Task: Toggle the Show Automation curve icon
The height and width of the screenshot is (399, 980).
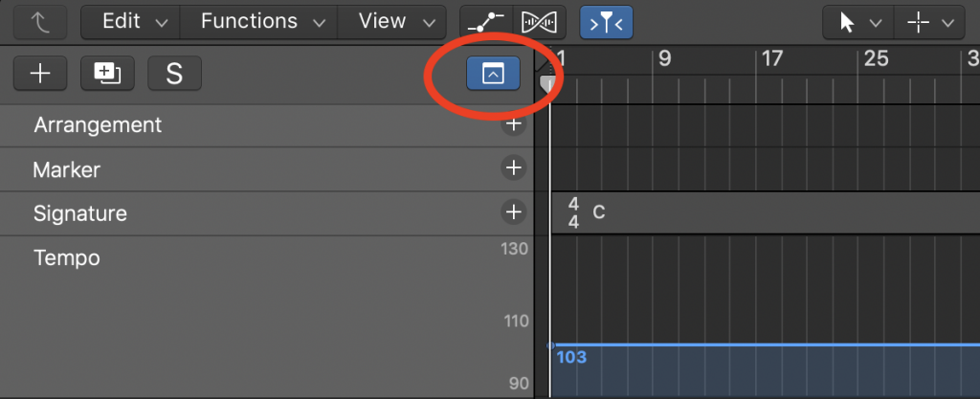Action: pos(485,23)
